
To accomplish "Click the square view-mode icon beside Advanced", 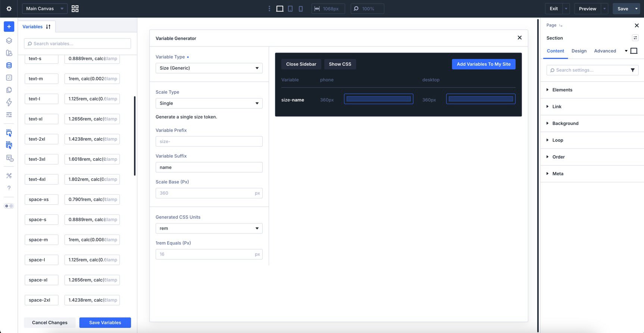I will coord(634,51).
